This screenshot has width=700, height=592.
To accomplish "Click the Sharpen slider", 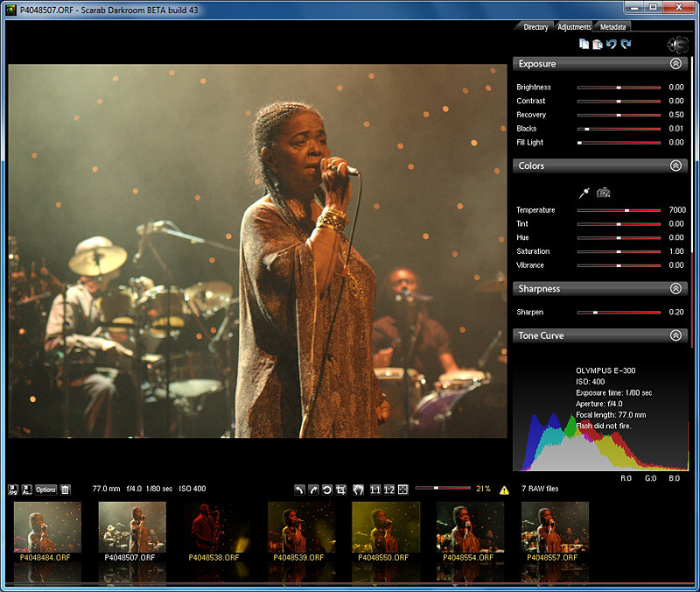I will point(619,313).
